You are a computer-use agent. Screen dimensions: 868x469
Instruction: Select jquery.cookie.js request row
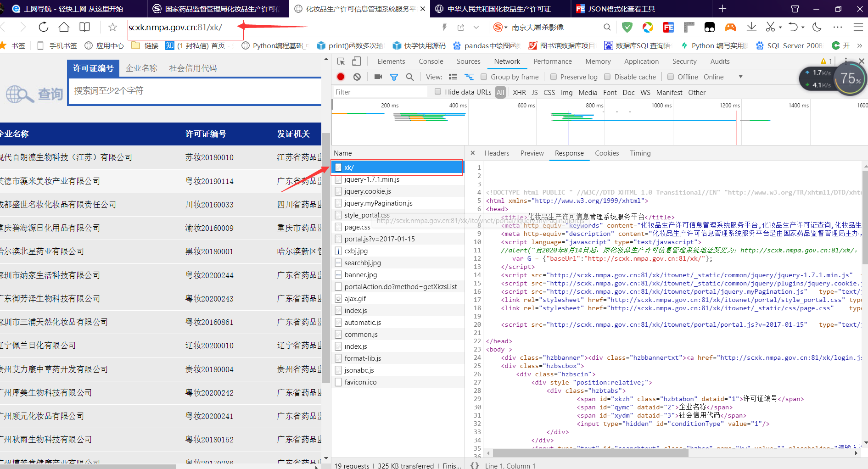pos(398,191)
